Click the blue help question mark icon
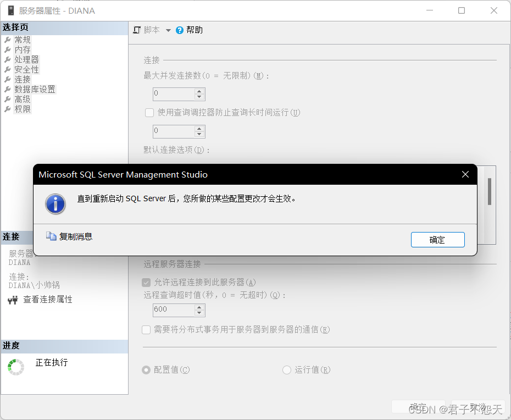The height and width of the screenshot is (420, 511). [x=180, y=30]
